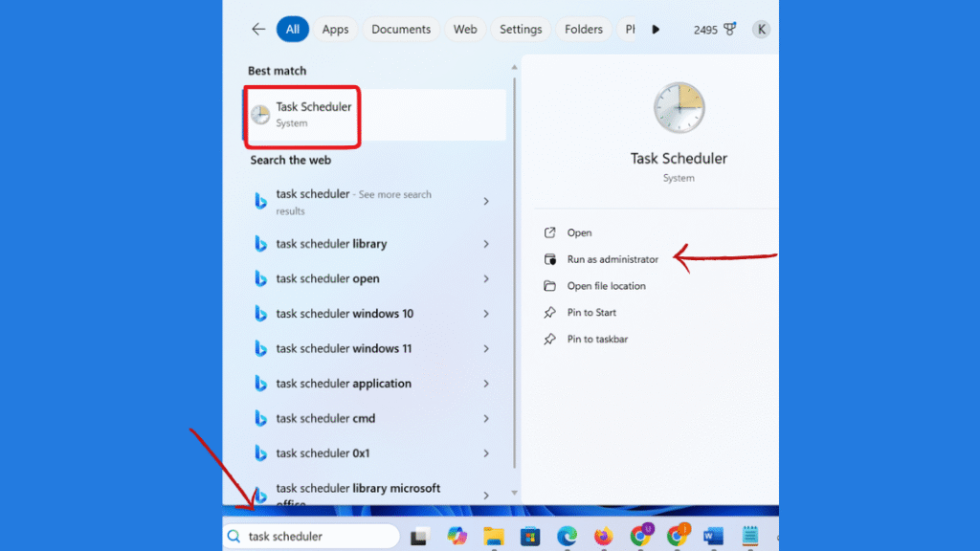980x551 pixels.
Task: Expand 'task scheduler windows 11' result chevron
Action: 485,348
